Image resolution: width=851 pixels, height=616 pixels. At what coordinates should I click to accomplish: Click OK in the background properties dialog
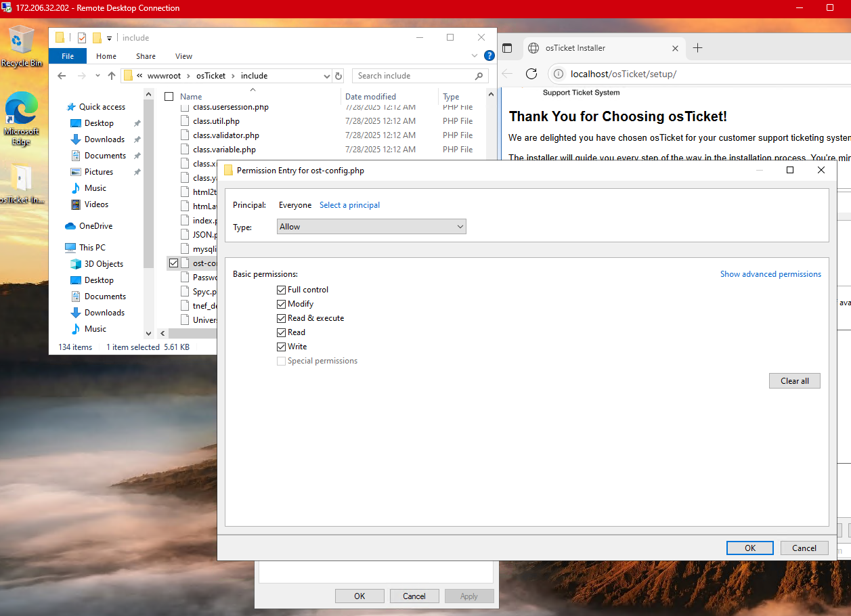coord(359,596)
